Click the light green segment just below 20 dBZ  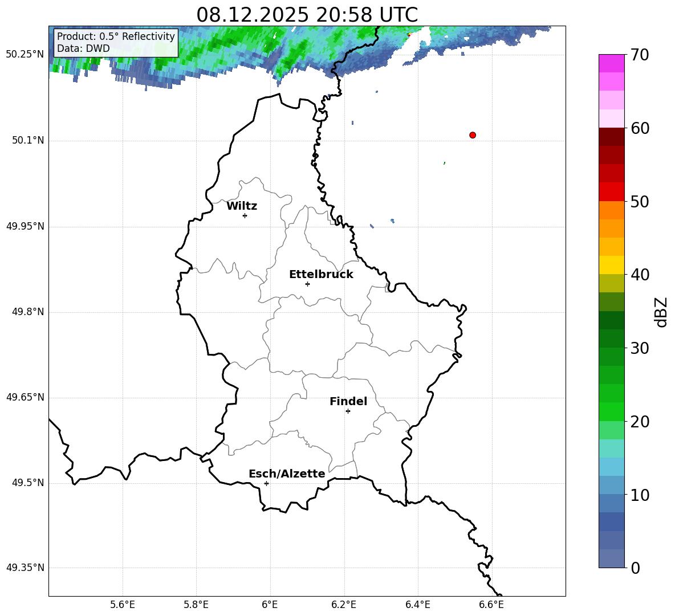(x=611, y=430)
